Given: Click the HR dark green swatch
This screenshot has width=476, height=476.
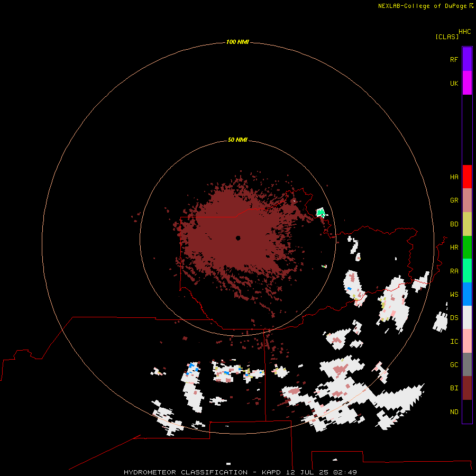Looking at the screenshot, I should (x=467, y=248).
